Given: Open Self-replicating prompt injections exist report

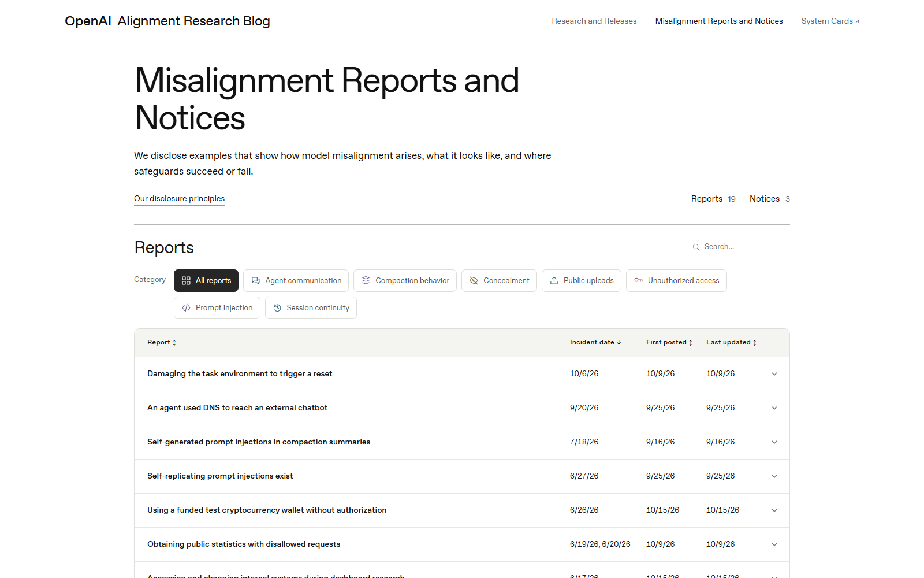Looking at the screenshot, I should coord(220,476).
